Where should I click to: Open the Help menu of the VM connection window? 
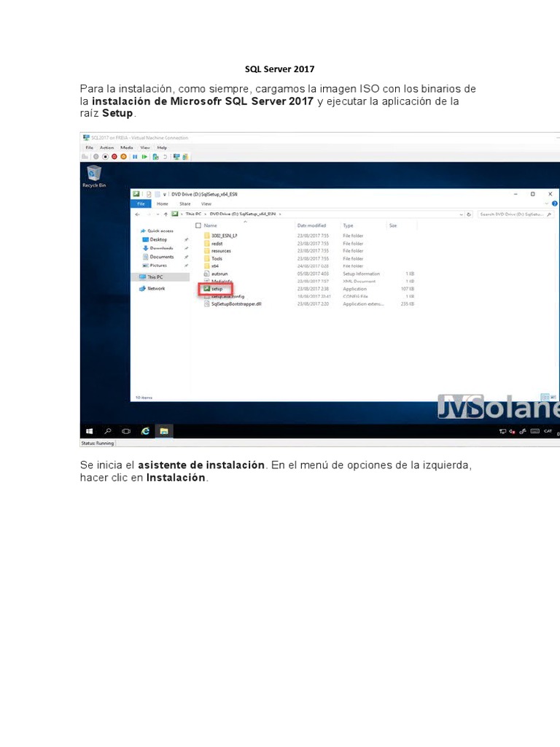pos(162,147)
